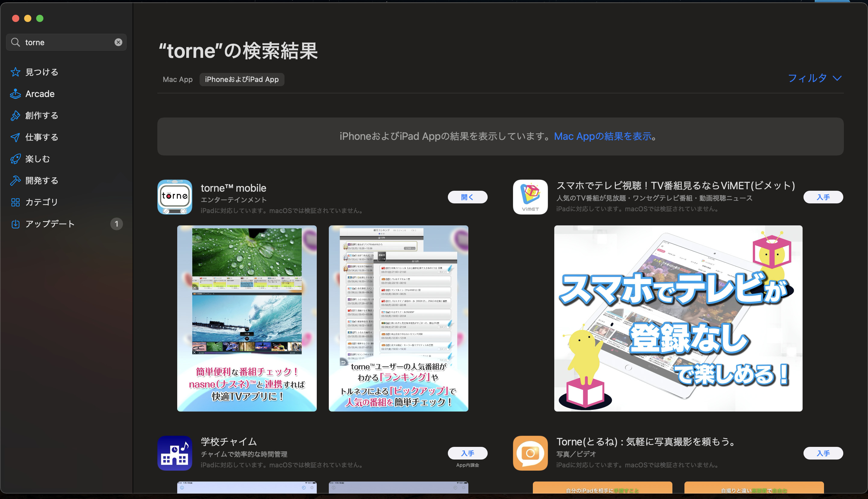868x499 pixels.
Task: Click the Updates (アップデート) download icon
Action: point(15,224)
